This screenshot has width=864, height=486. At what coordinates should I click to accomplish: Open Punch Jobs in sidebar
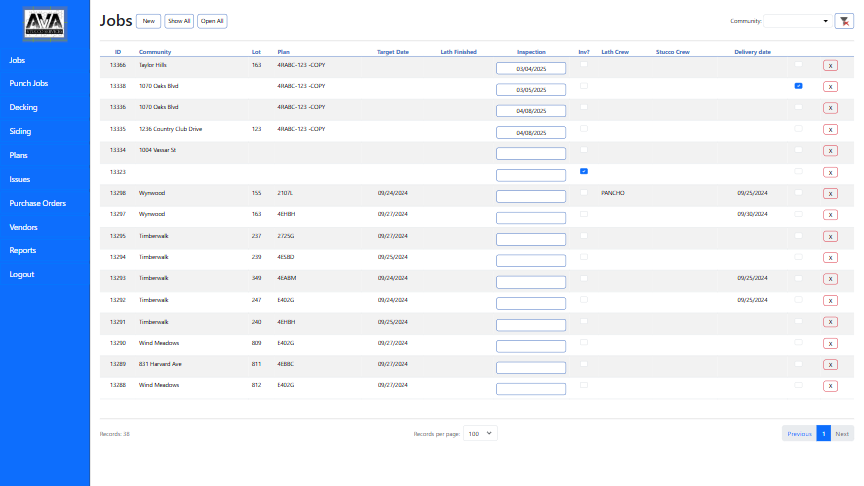pos(29,84)
